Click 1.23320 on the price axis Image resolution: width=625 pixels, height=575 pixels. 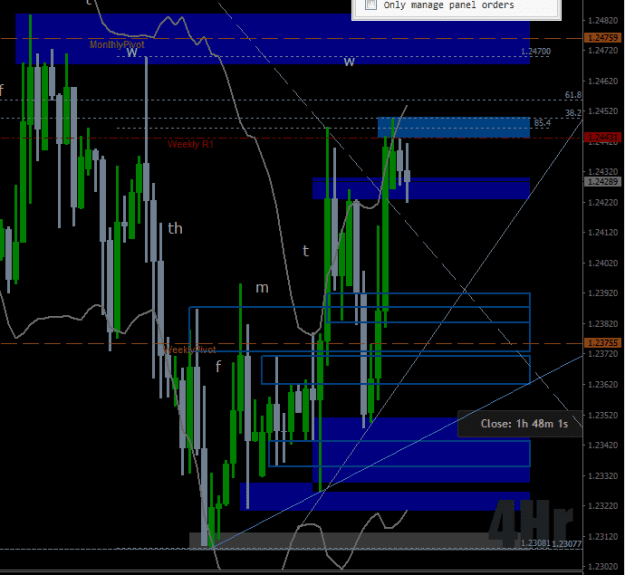(603, 476)
